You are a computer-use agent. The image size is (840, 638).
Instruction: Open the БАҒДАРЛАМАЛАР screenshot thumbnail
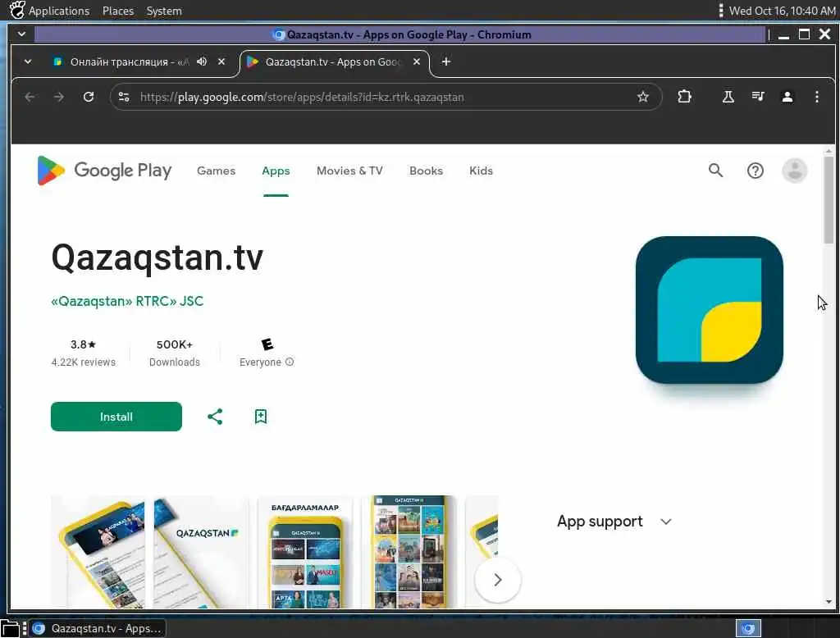[305, 552]
